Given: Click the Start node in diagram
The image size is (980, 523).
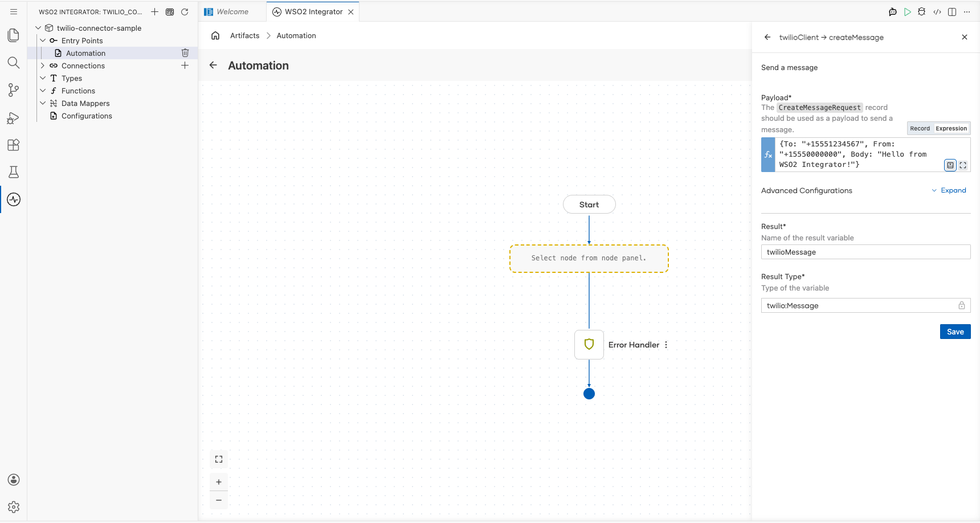Looking at the screenshot, I should (589, 205).
